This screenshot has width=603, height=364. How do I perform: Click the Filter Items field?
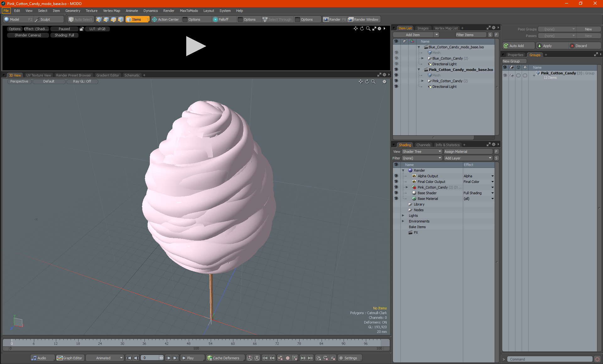471,35
